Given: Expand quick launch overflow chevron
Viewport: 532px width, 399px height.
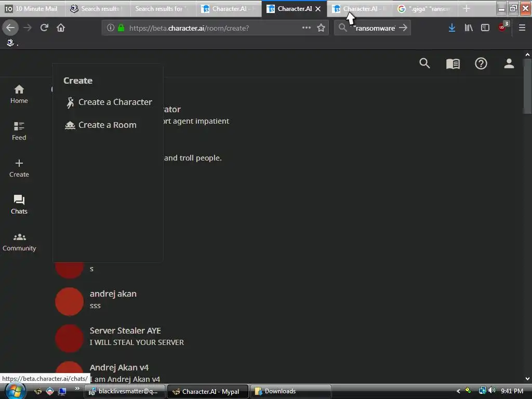Looking at the screenshot, I should (x=77, y=389).
